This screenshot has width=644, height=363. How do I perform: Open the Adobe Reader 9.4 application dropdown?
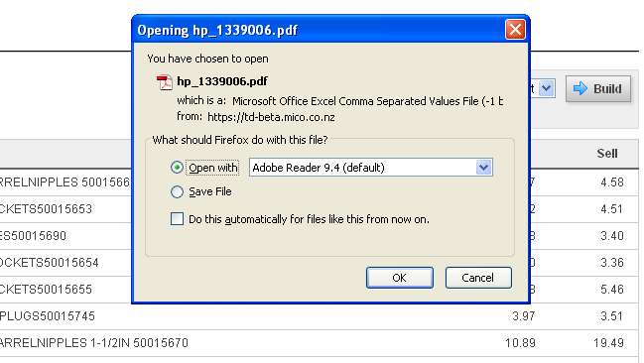483,168
